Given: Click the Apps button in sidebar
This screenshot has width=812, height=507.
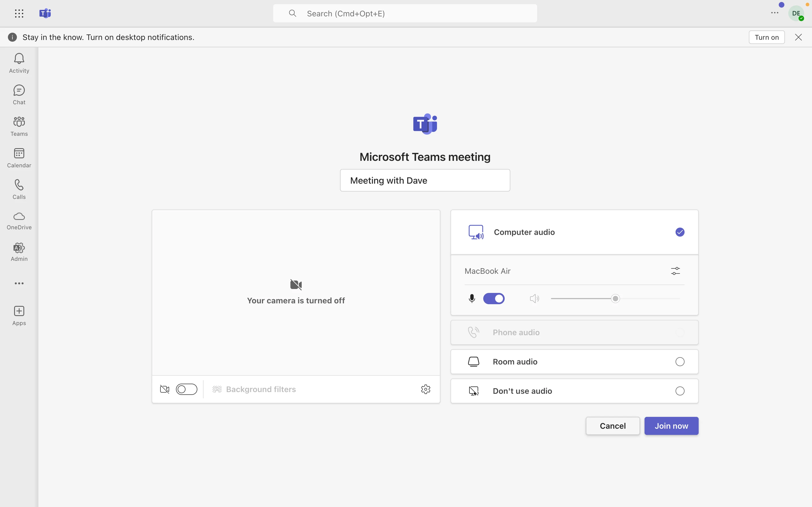Looking at the screenshot, I should click(19, 315).
